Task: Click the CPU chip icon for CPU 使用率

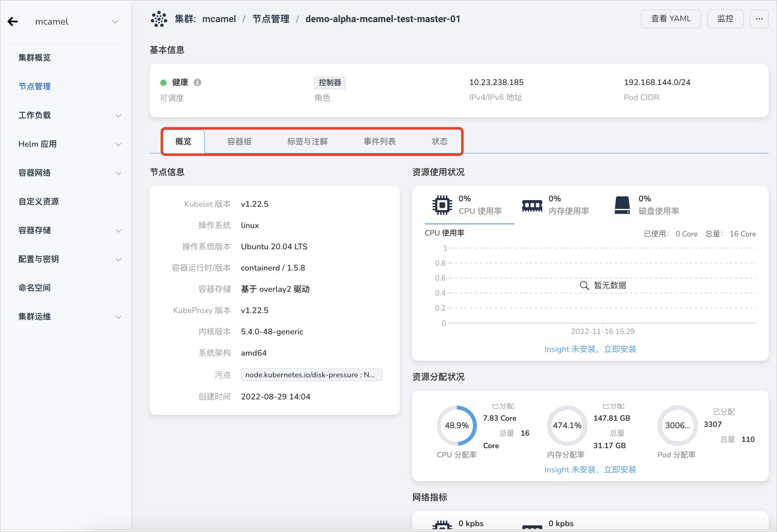Action: pyautogui.click(x=442, y=205)
